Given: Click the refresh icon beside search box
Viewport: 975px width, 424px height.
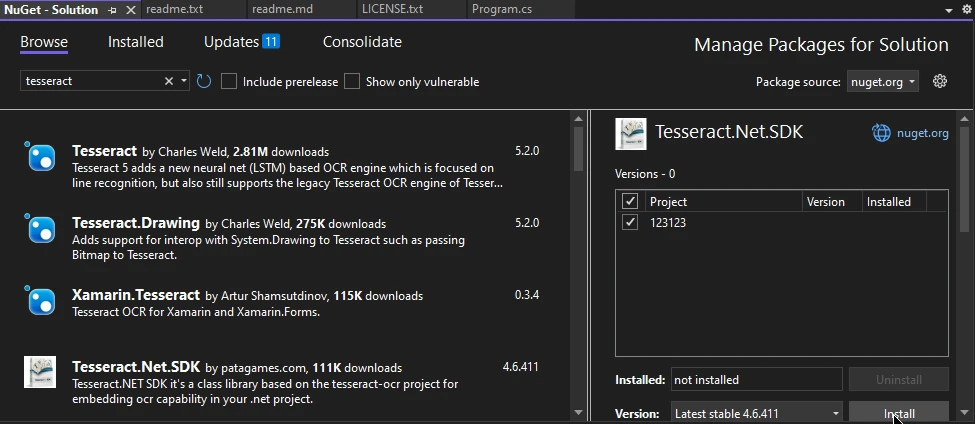Looking at the screenshot, I should click(x=204, y=81).
